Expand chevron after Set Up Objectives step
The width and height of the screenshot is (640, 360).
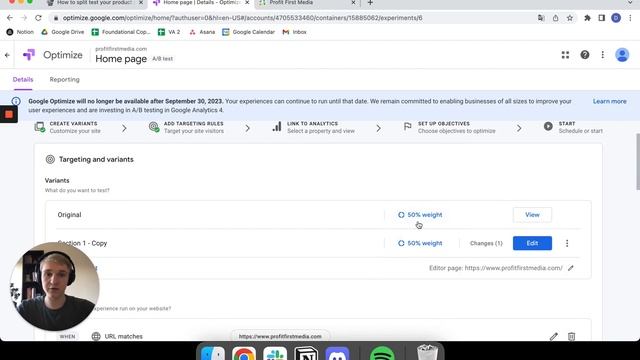tap(519, 128)
